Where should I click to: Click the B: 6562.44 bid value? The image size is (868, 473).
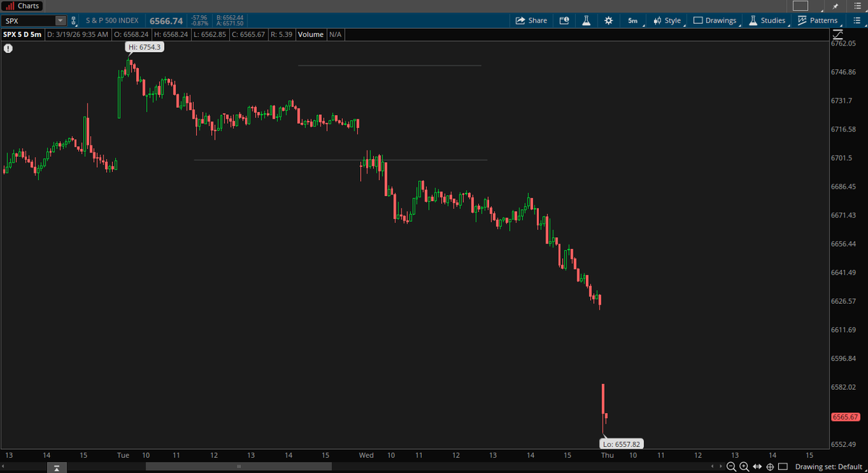[x=229, y=17]
